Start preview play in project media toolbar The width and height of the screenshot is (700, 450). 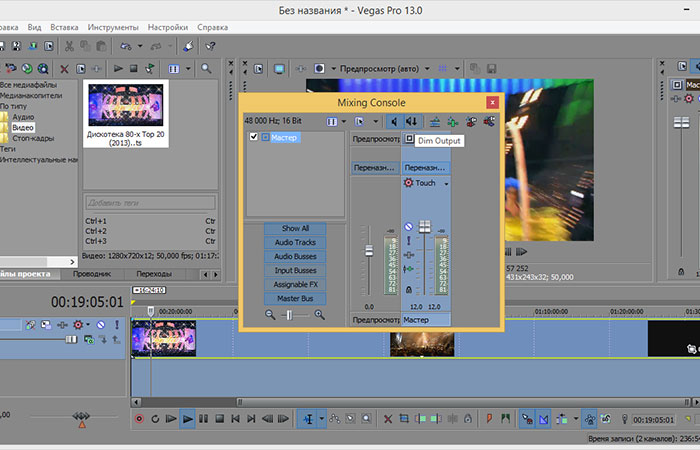(118, 68)
